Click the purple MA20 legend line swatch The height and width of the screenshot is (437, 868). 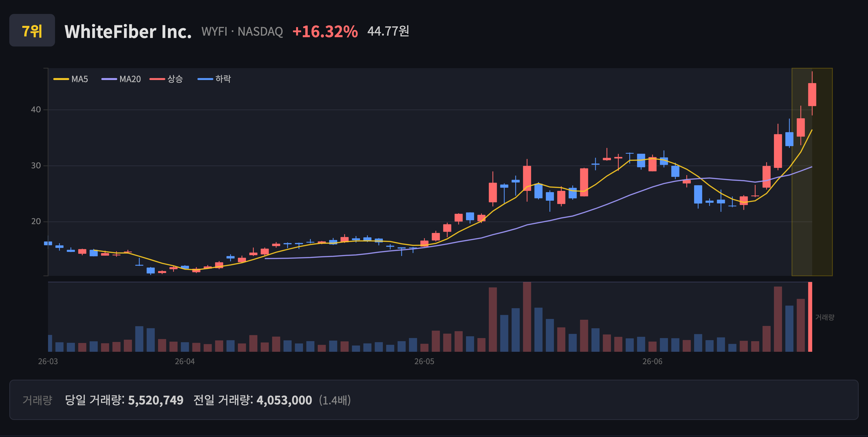109,79
